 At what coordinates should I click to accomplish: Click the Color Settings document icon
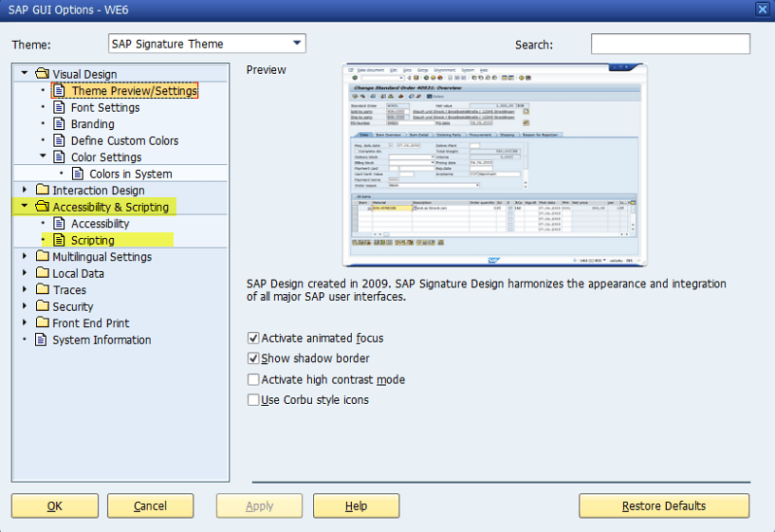[59, 156]
